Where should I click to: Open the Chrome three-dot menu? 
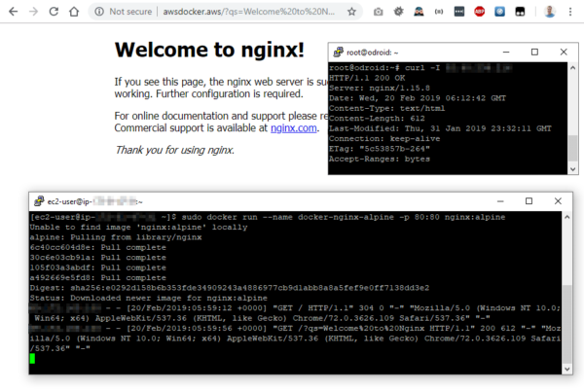(570, 12)
